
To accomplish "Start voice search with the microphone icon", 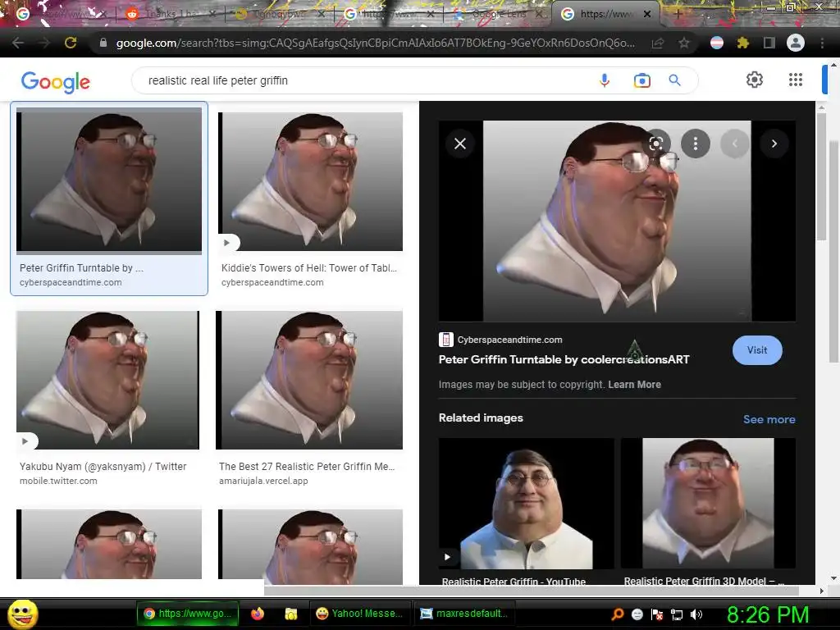I will point(605,80).
